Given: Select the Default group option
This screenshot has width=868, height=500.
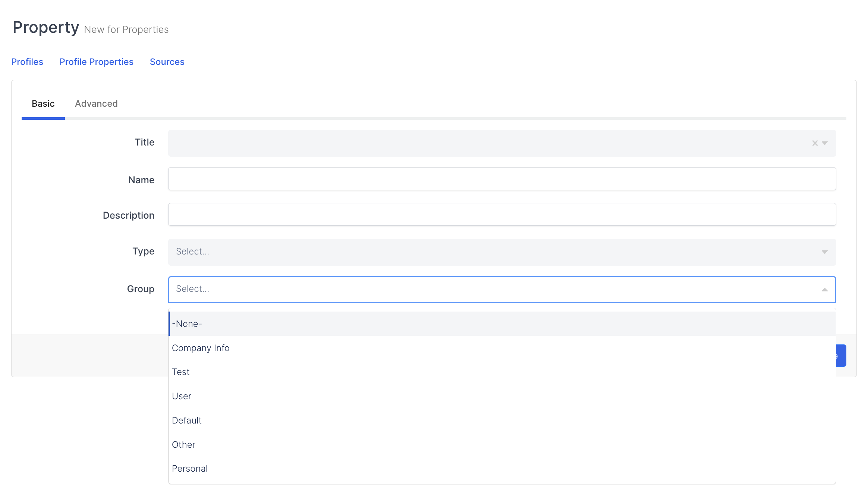Looking at the screenshot, I should tap(186, 421).
